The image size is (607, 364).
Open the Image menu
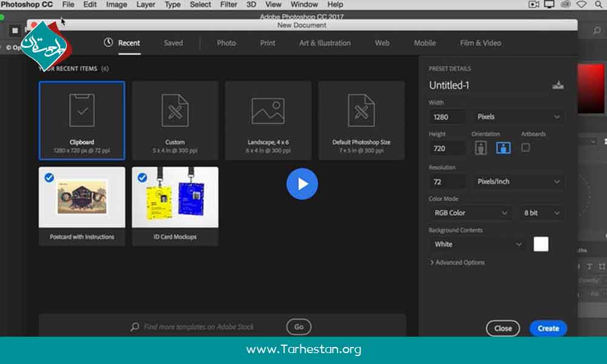(117, 5)
